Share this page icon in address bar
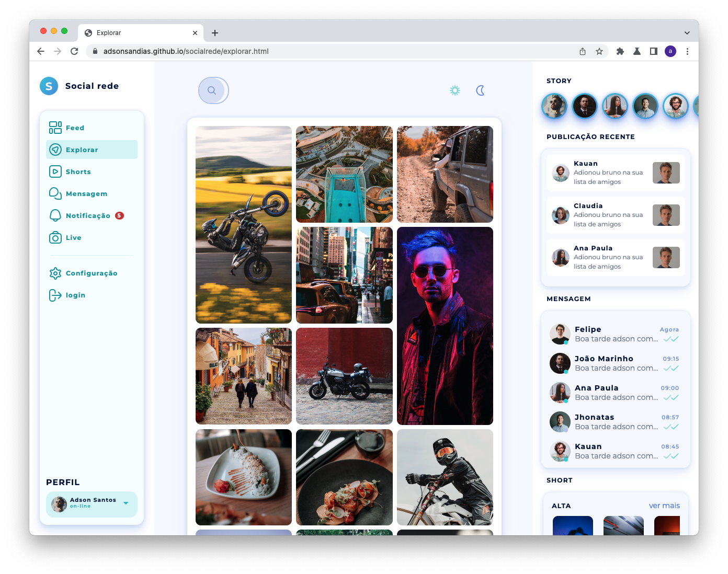 [x=583, y=51]
